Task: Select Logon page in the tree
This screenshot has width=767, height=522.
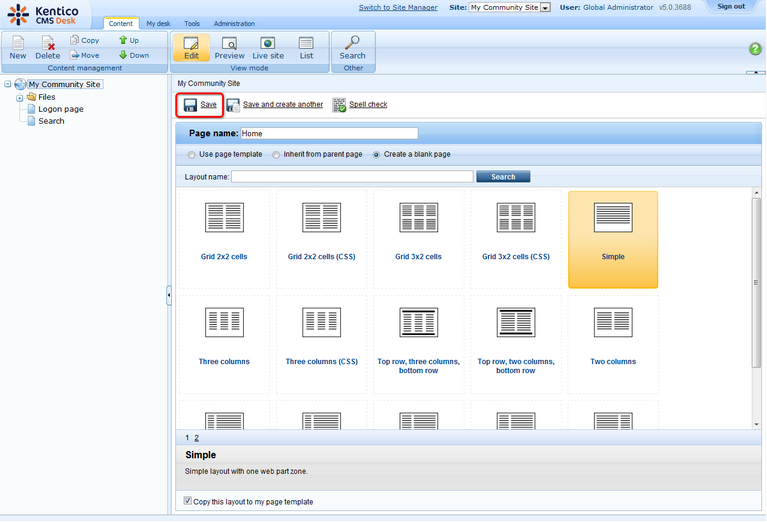Action: [61, 109]
